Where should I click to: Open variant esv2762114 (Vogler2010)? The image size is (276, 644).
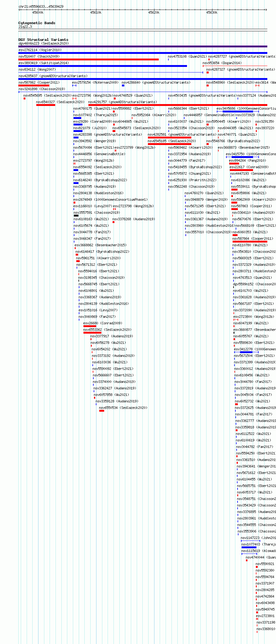point(40,50)
